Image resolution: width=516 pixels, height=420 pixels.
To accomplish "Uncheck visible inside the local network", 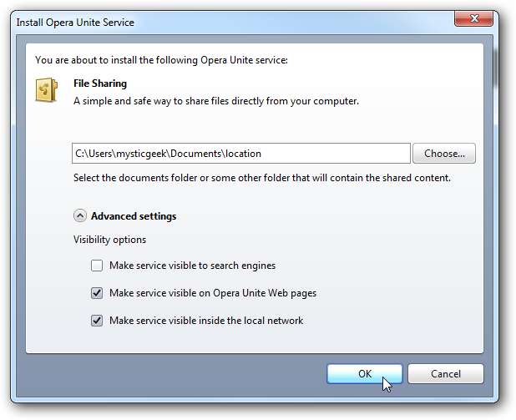I will [x=97, y=320].
